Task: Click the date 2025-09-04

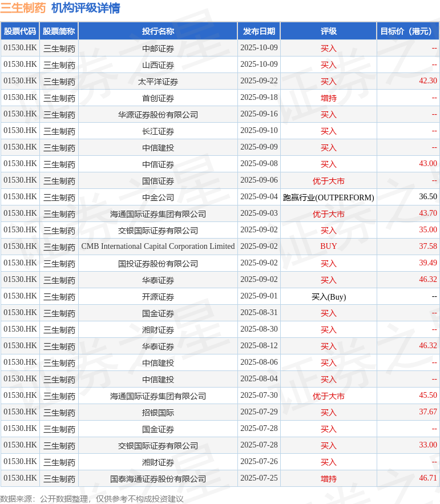Action: coord(259,197)
